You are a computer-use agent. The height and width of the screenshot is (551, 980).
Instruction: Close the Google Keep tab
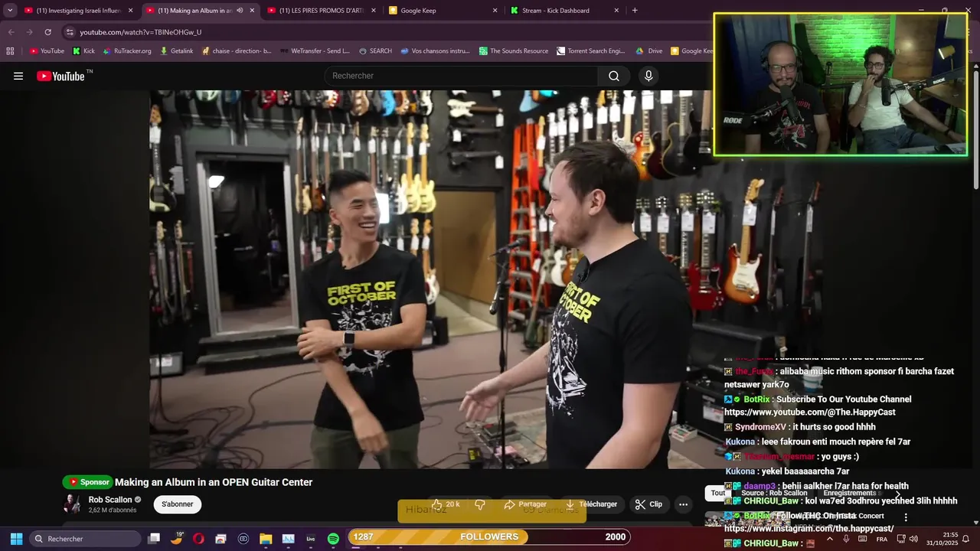[x=495, y=11]
